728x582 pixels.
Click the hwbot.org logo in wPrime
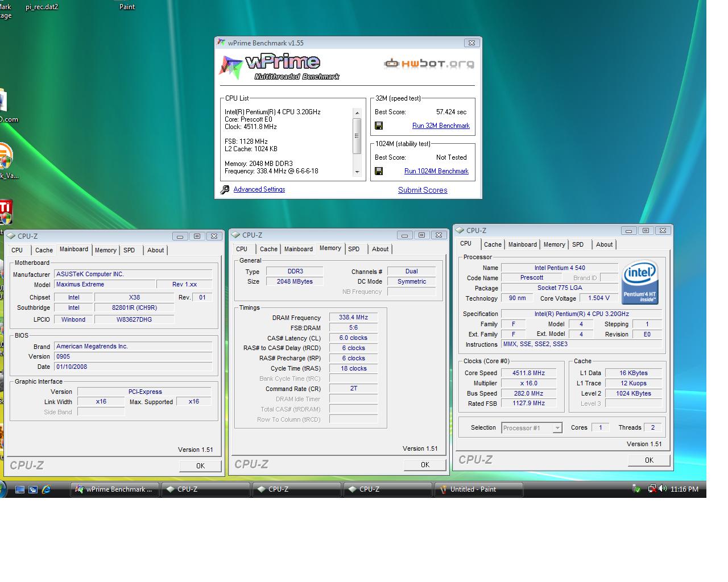pyautogui.click(x=429, y=63)
